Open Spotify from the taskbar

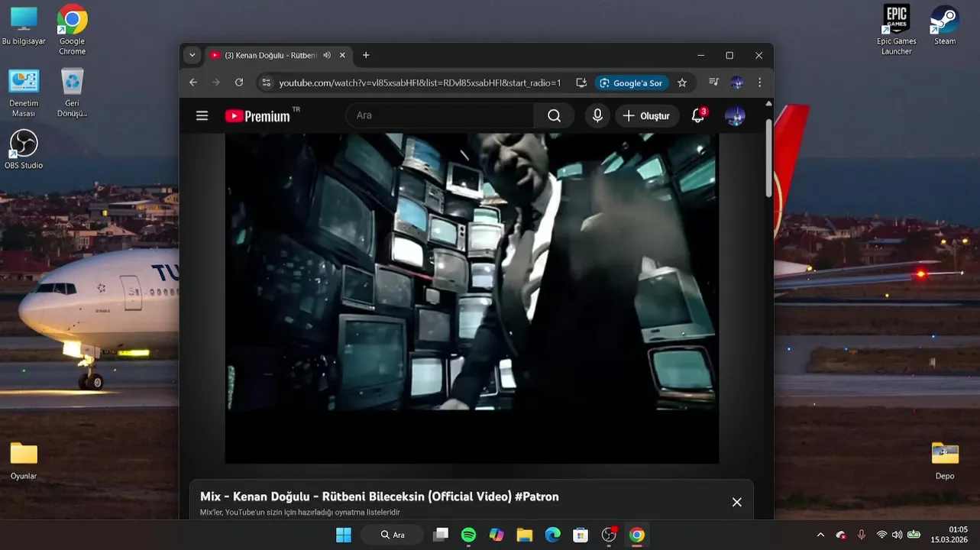468,535
